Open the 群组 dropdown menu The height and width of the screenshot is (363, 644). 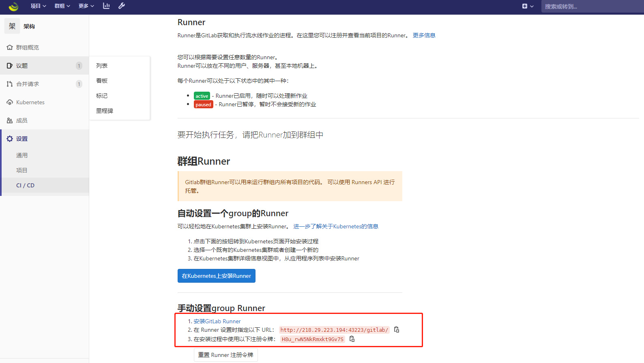(62, 6)
